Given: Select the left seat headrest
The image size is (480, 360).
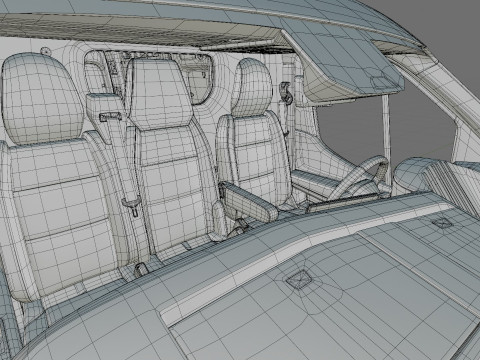Looking at the screenshot, I should 42,98.
